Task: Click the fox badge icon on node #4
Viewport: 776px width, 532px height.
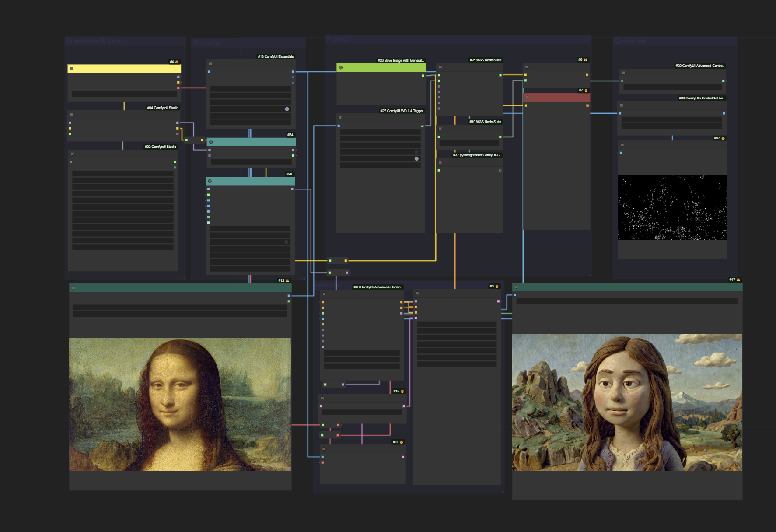Action: [x=177, y=62]
